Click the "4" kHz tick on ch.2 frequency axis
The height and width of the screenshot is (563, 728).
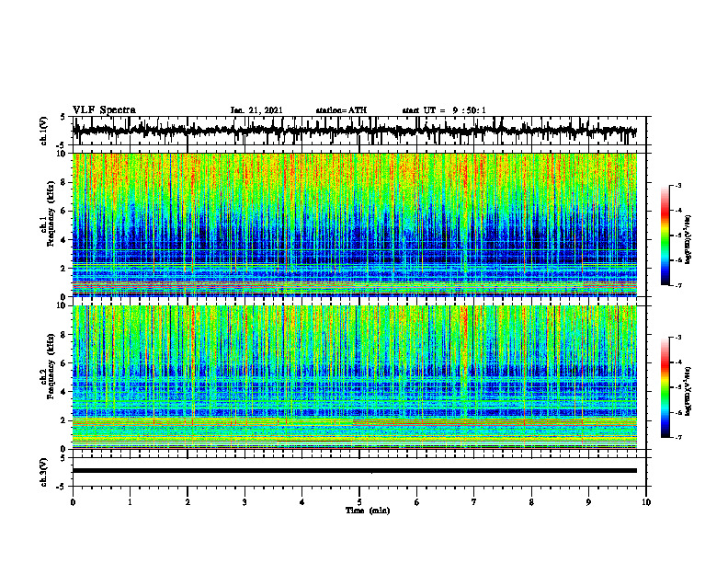coord(63,392)
